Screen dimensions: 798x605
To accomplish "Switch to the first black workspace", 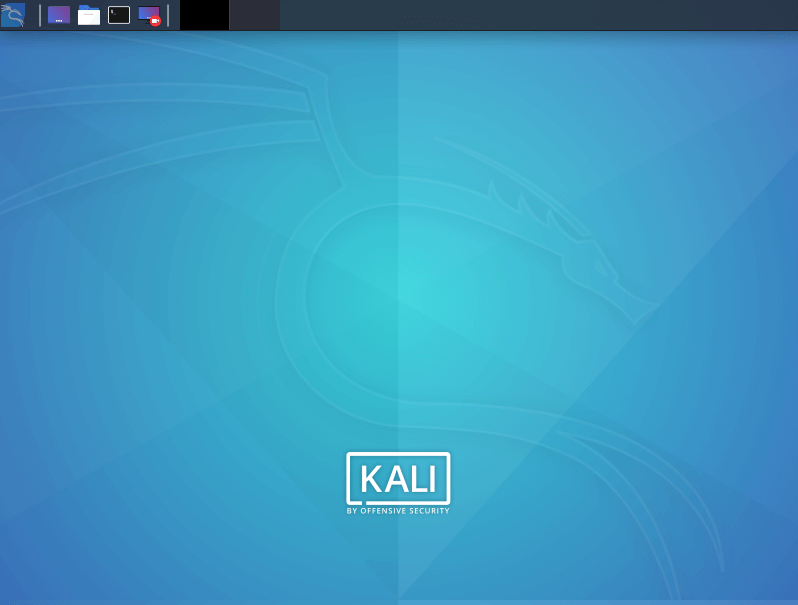I will pyautogui.click(x=204, y=15).
